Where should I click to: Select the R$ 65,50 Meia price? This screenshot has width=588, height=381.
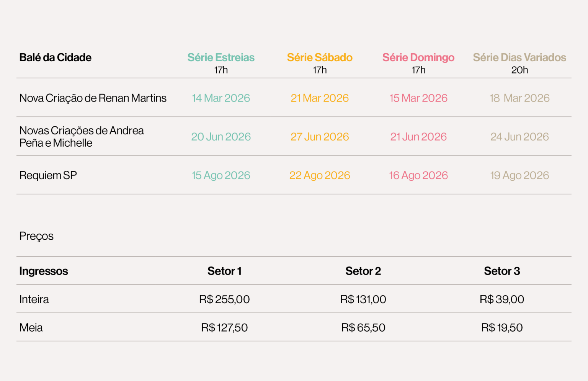pyautogui.click(x=363, y=328)
